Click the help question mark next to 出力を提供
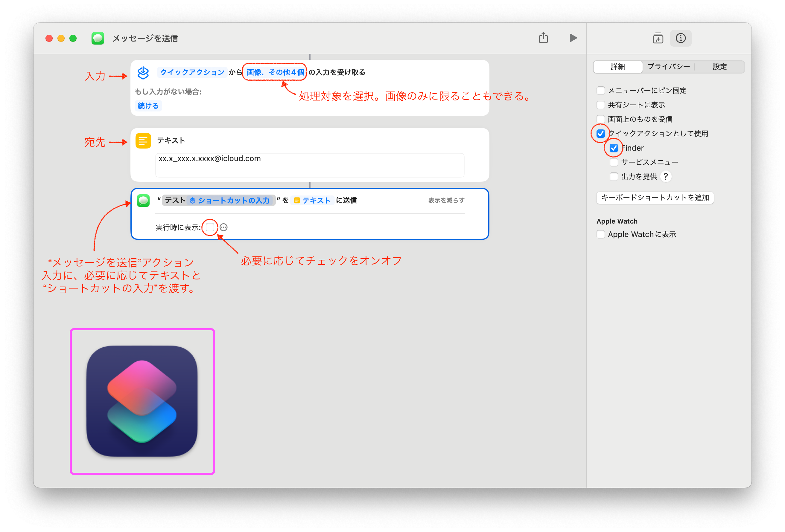The image size is (785, 532). click(665, 177)
